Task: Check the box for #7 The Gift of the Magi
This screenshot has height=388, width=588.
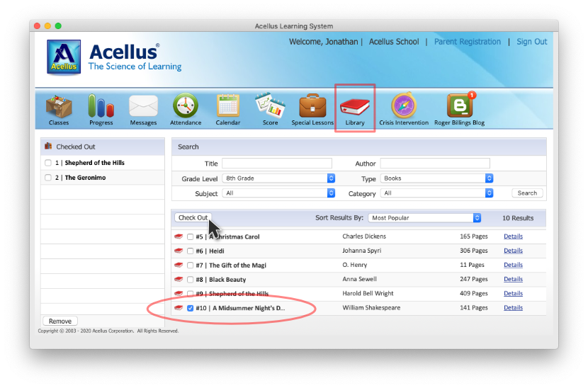Action: point(190,266)
